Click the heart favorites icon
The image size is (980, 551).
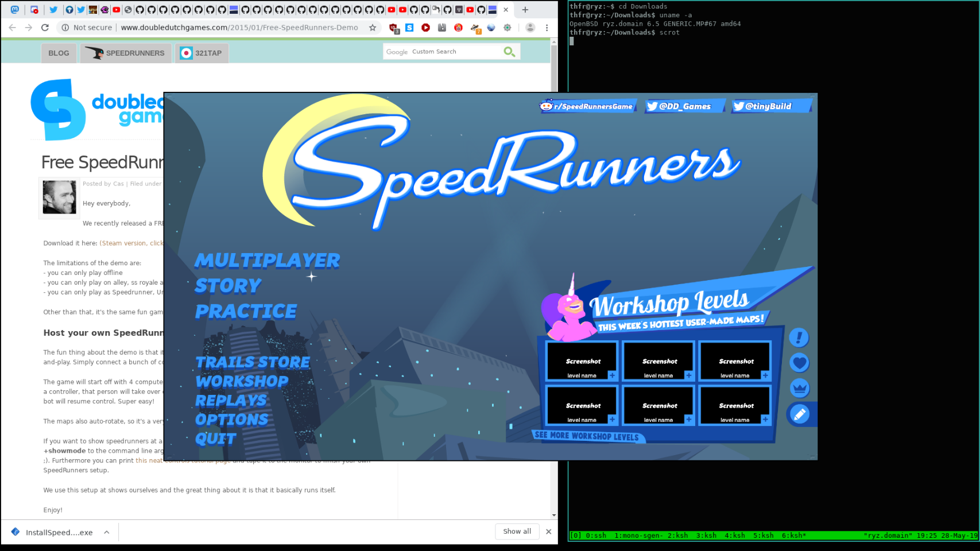tap(799, 363)
